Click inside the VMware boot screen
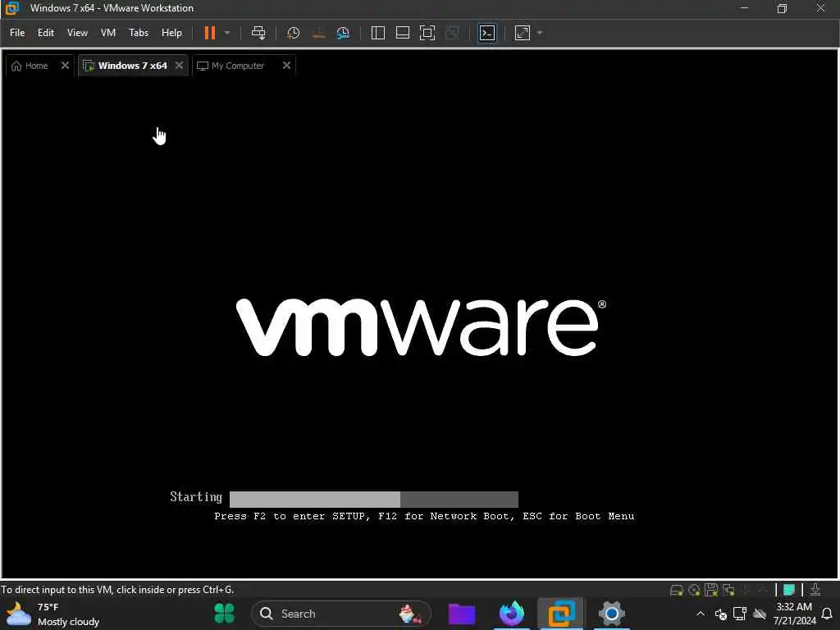This screenshot has height=630, width=840. tap(420, 327)
